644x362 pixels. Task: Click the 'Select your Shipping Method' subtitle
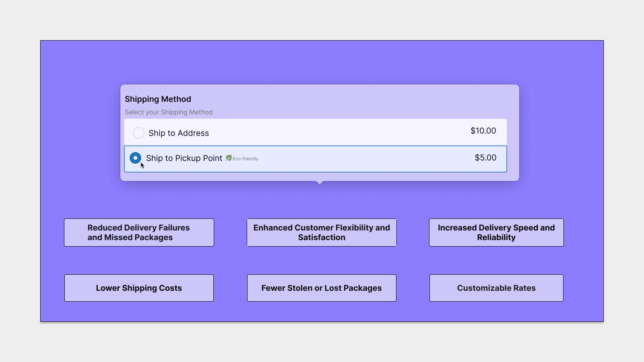tap(169, 112)
